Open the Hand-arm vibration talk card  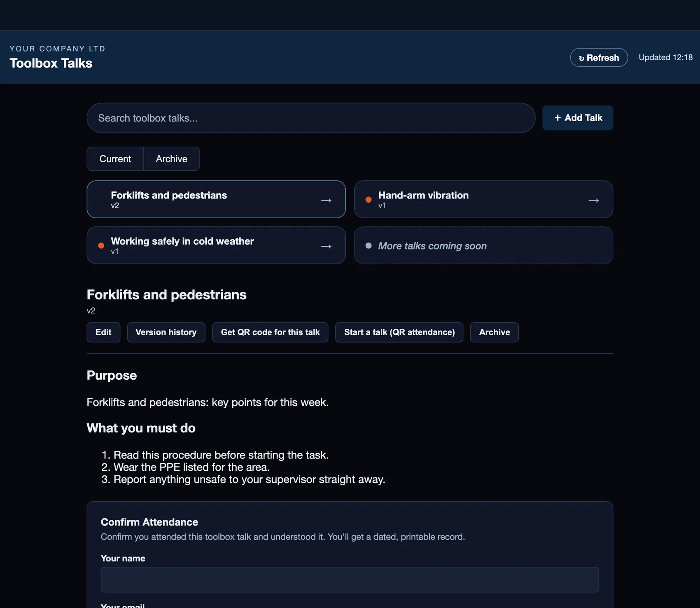pos(483,199)
